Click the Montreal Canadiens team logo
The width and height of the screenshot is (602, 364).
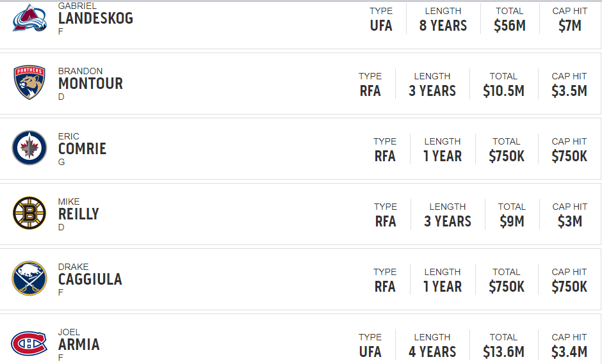pos(29,344)
